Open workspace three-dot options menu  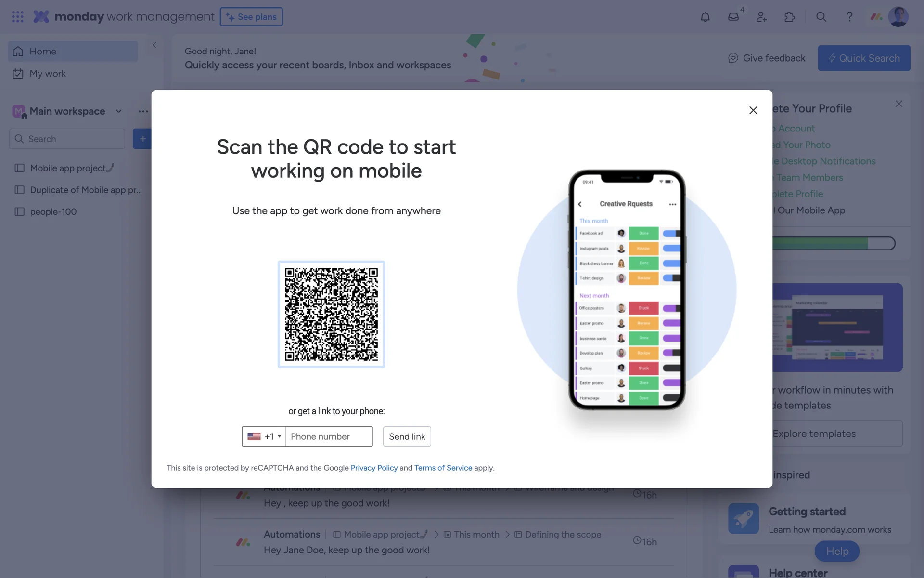(143, 111)
